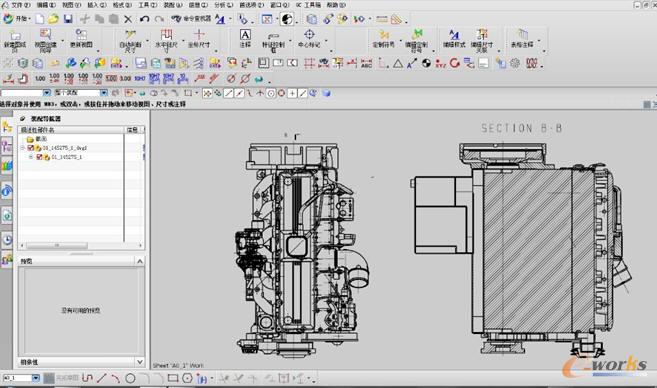Toggle checkbox for 01_145275_1_dwg1 assembly

click(x=31, y=148)
